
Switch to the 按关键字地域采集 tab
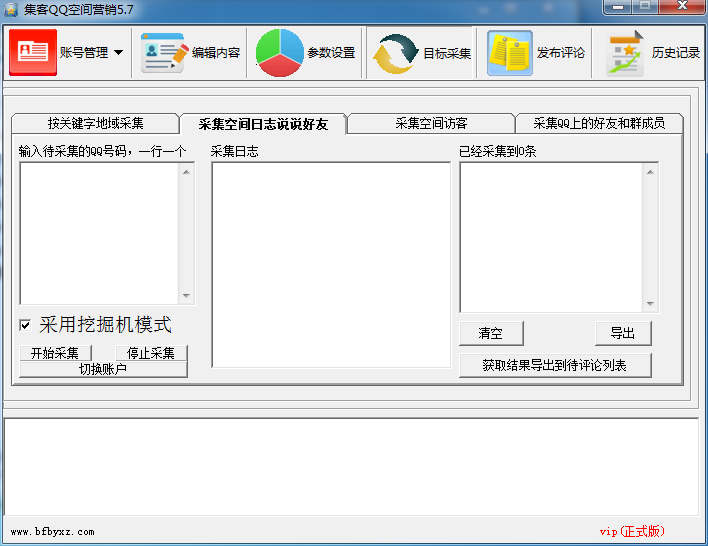click(x=96, y=124)
